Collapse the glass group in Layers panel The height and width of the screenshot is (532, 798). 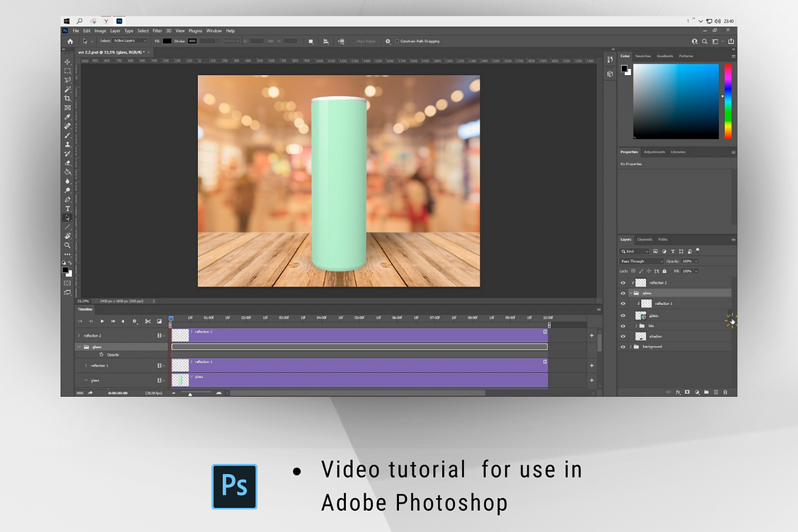click(630, 293)
